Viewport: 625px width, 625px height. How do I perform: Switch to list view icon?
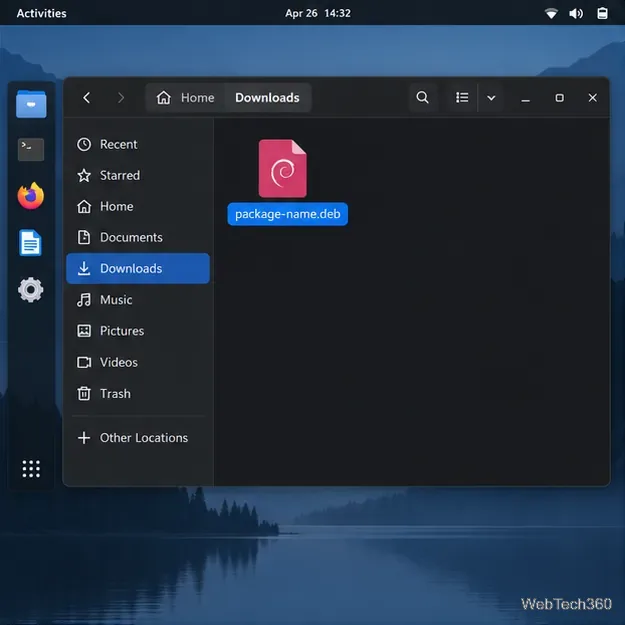point(462,98)
